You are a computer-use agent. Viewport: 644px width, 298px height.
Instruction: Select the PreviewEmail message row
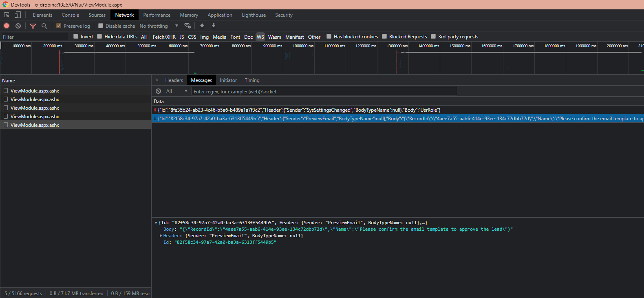point(398,119)
